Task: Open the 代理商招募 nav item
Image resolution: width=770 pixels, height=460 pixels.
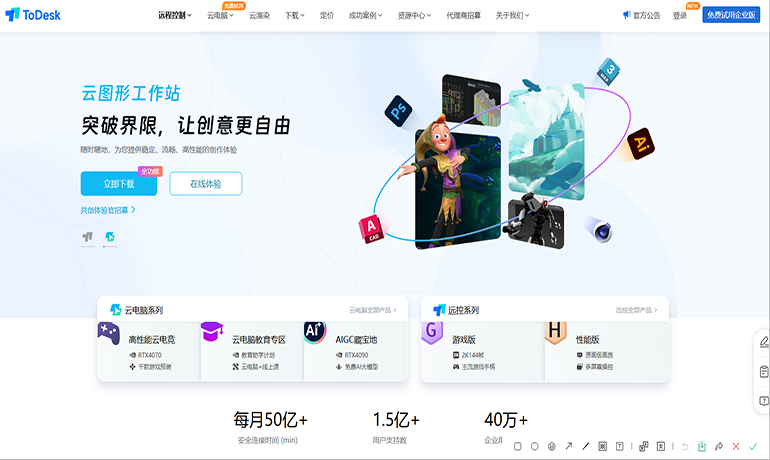Action: (464, 15)
